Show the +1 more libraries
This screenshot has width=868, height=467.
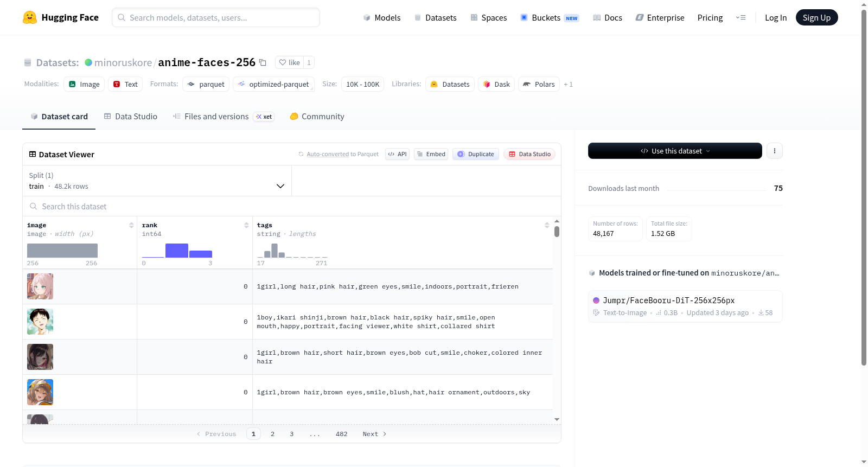(568, 84)
